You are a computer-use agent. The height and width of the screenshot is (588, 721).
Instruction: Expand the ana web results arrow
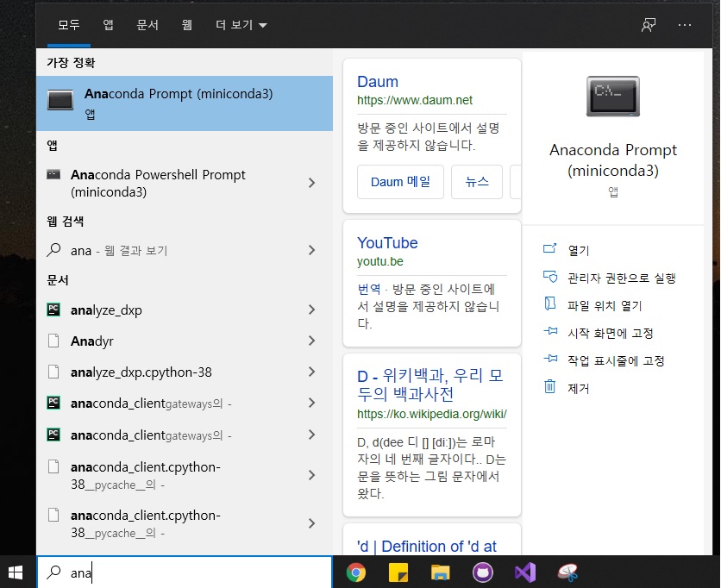pos(311,250)
